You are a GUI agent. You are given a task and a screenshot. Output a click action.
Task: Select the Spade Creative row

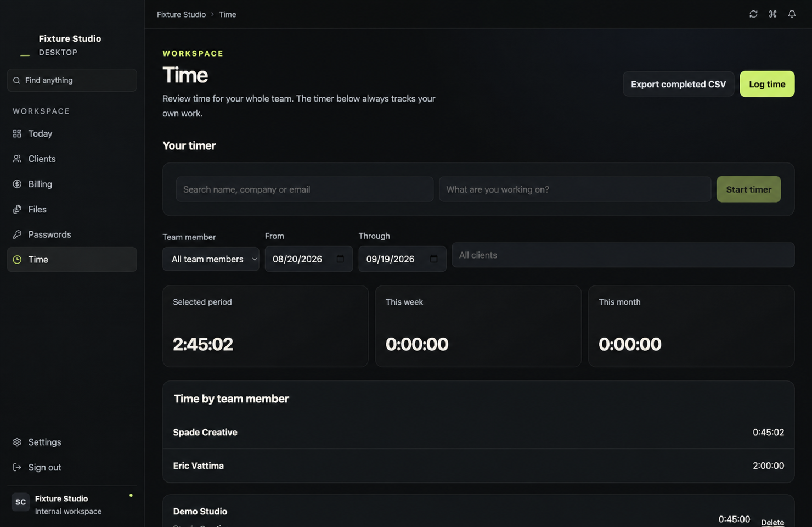point(478,433)
